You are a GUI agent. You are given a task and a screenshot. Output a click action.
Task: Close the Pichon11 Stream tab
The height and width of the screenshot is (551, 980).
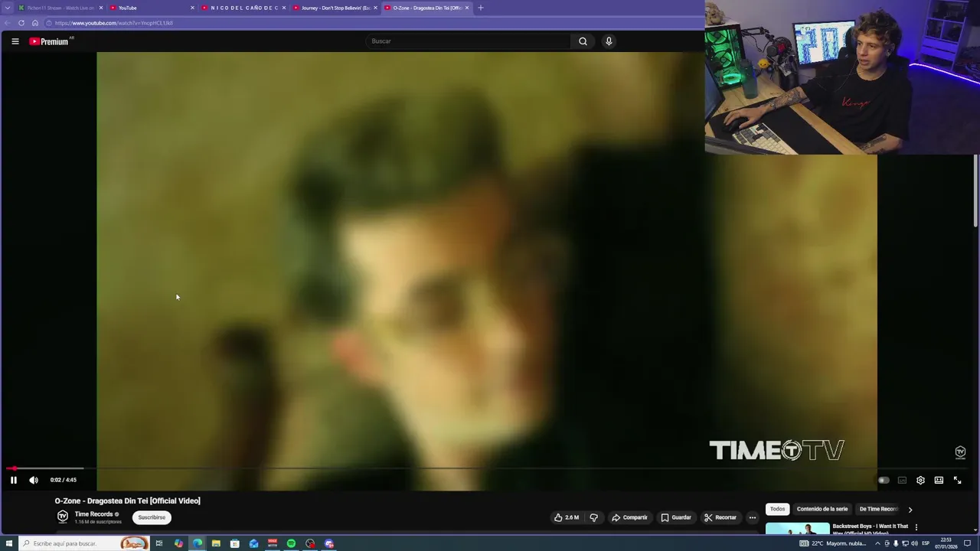pyautogui.click(x=100, y=8)
